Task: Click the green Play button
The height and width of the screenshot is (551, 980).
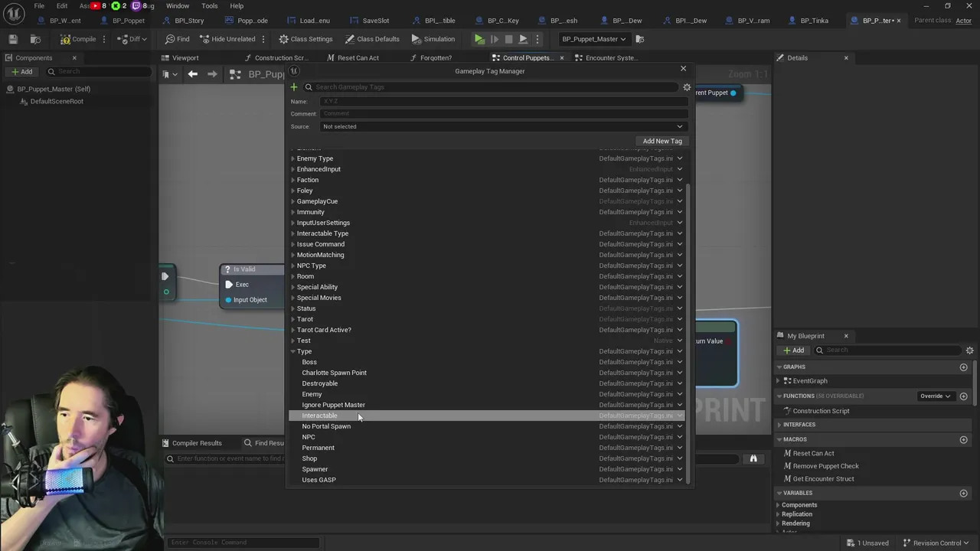Action: tap(479, 39)
